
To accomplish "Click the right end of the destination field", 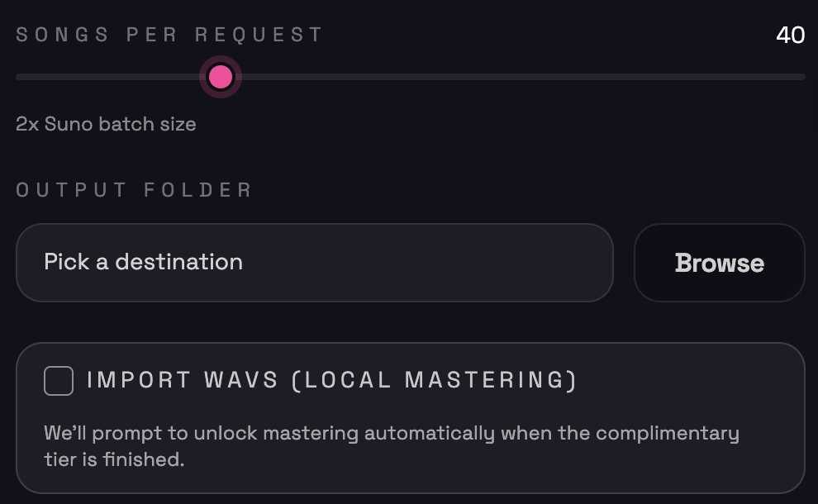I will point(591,263).
